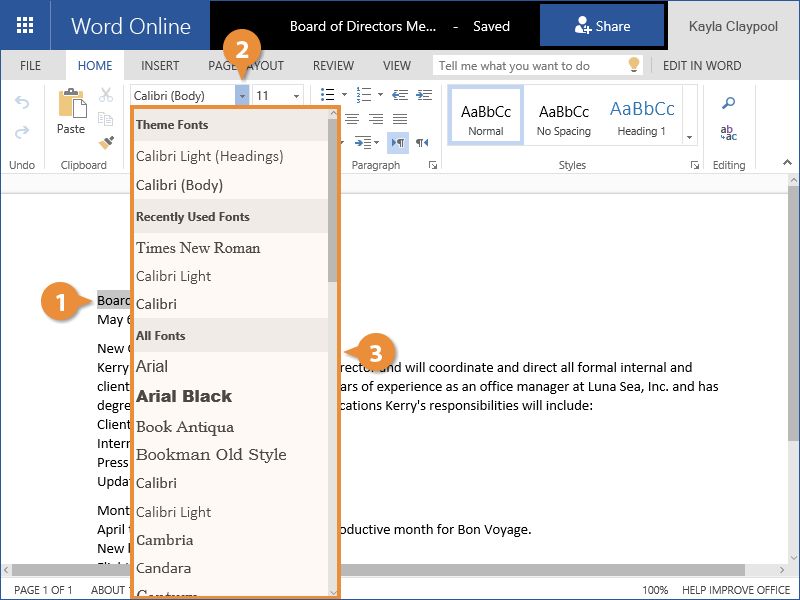The image size is (800, 600).
Task: Click the Undo arrow icon
Action: 22,103
